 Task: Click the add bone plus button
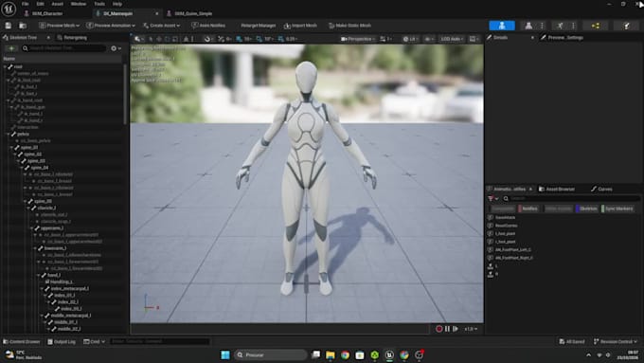[11, 48]
